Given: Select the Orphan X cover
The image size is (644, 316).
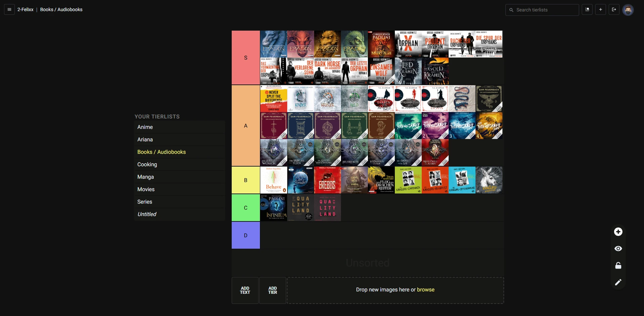Looking at the screenshot, I should [x=408, y=44].
